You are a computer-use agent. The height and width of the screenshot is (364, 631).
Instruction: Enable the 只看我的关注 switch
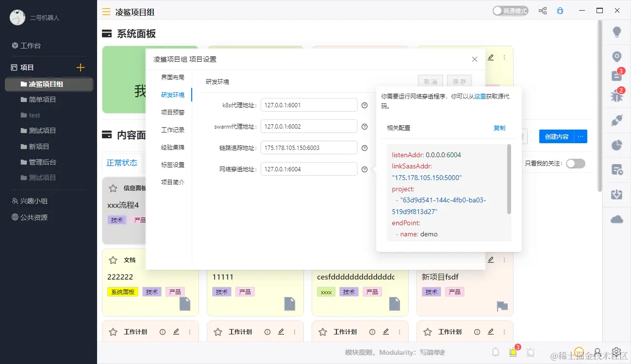pos(576,164)
